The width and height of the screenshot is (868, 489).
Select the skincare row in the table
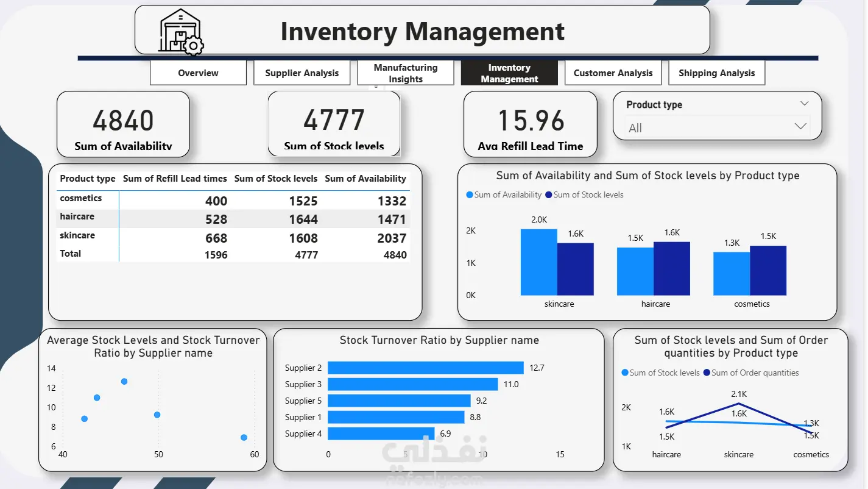click(233, 238)
